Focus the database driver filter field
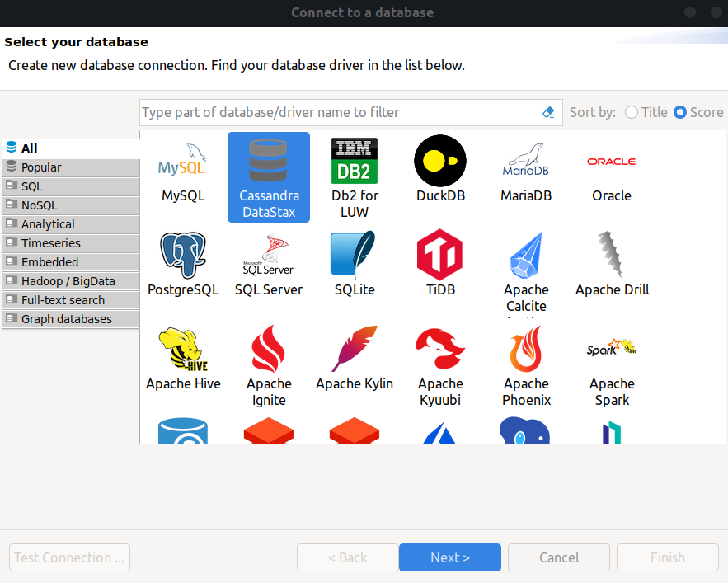Screen dimensions: 728x583 [338, 112]
